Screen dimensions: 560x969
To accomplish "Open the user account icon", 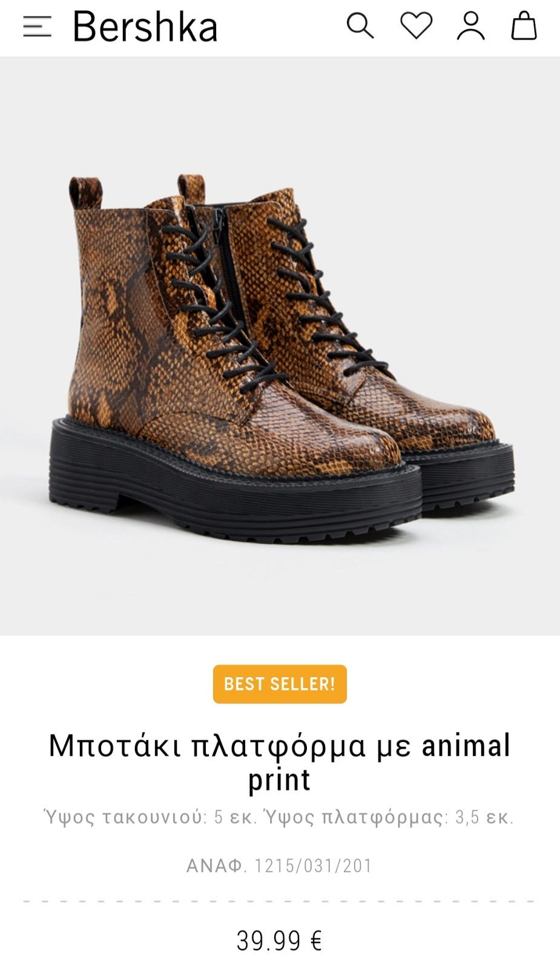I will tap(470, 27).
